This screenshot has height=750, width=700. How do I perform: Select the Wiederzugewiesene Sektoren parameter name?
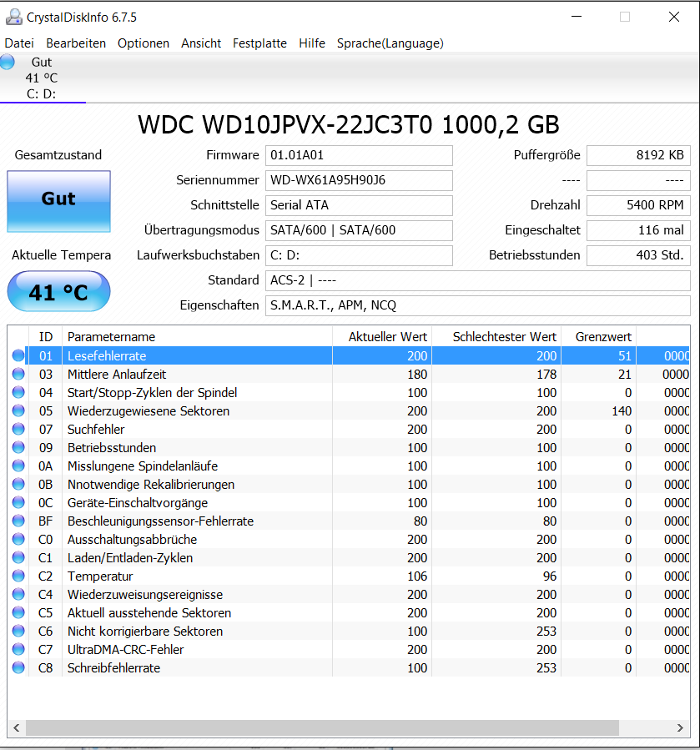pos(149,411)
